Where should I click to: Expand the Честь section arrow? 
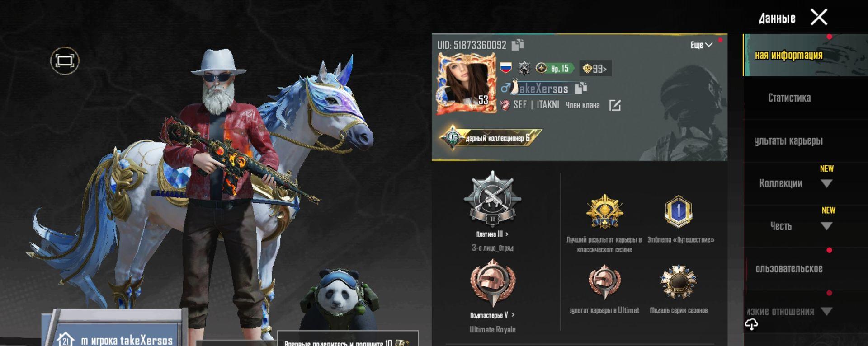click(x=826, y=226)
